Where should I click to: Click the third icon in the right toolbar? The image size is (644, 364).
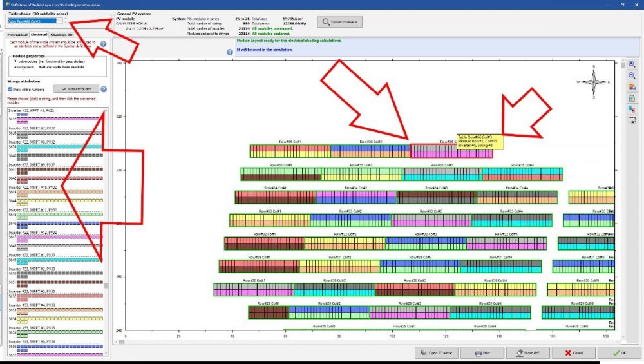(631, 87)
